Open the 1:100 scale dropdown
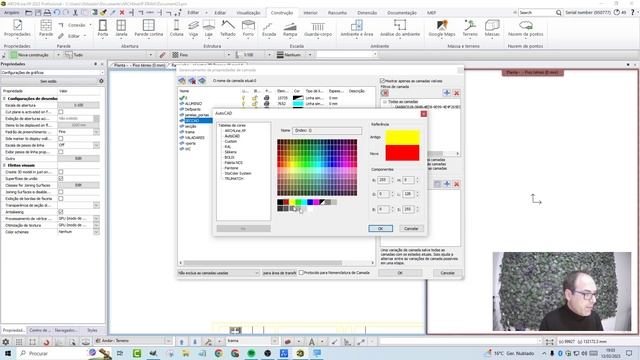Screen dimensions: 640x360 tap(269, 55)
